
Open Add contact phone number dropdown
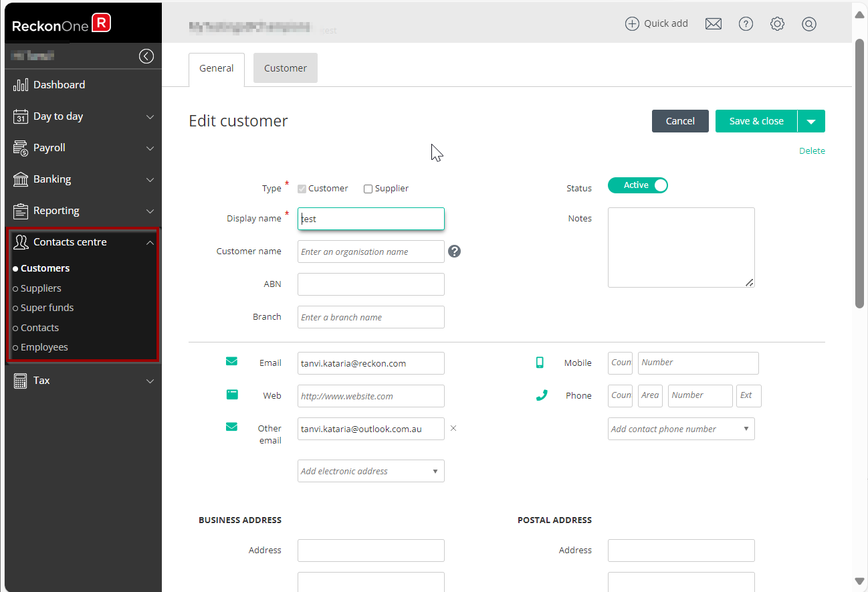point(681,429)
